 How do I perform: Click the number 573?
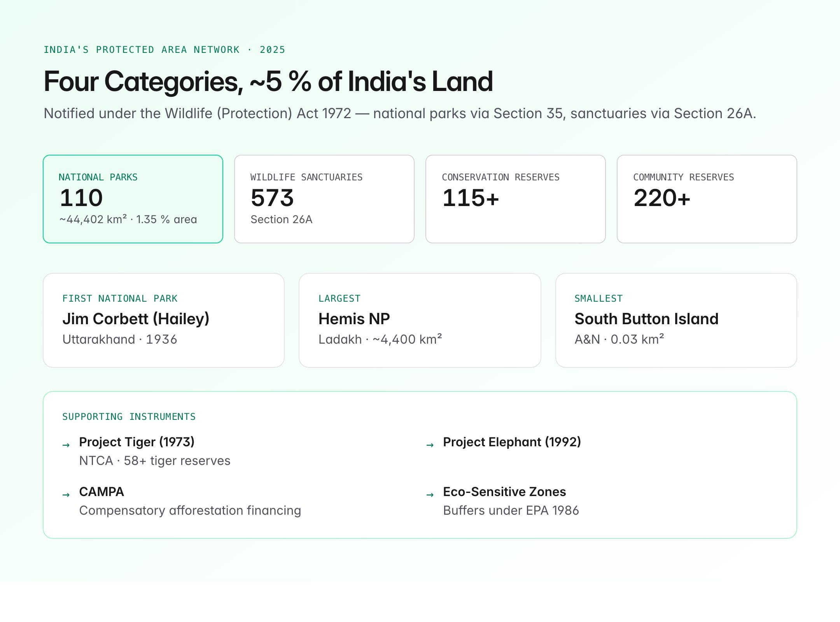tap(272, 198)
